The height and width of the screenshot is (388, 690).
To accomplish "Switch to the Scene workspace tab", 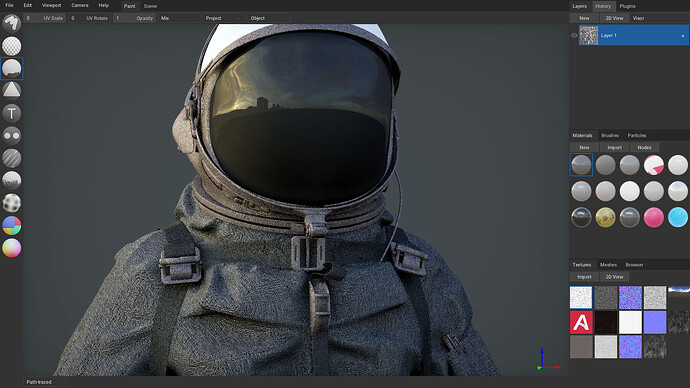I will pyautogui.click(x=150, y=6).
